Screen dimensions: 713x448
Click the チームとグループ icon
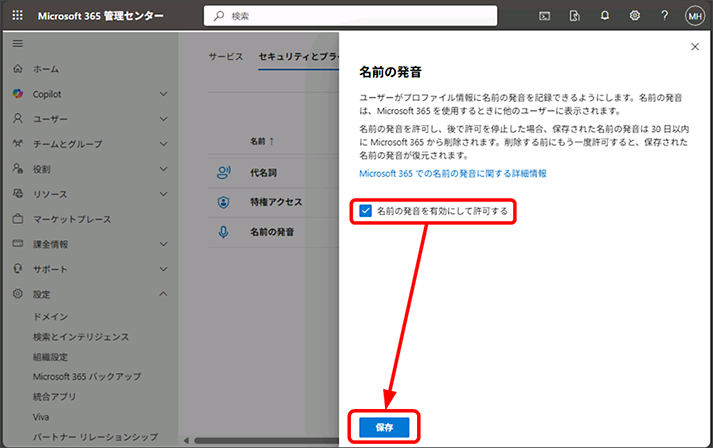[x=18, y=144]
